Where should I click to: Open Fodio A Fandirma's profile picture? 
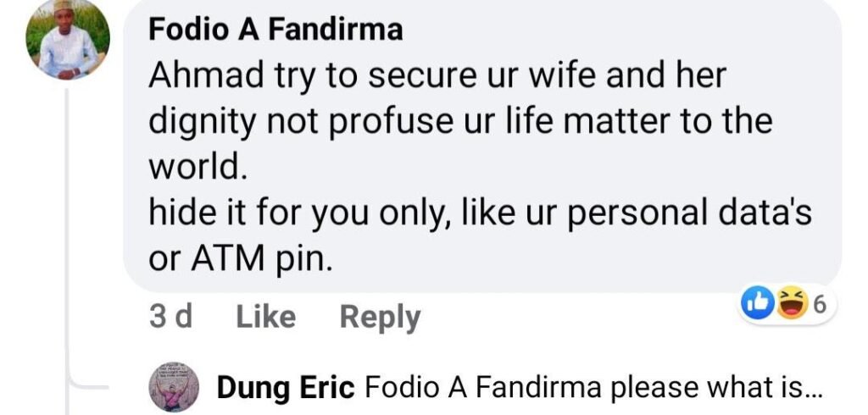click(x=68, y=39)
